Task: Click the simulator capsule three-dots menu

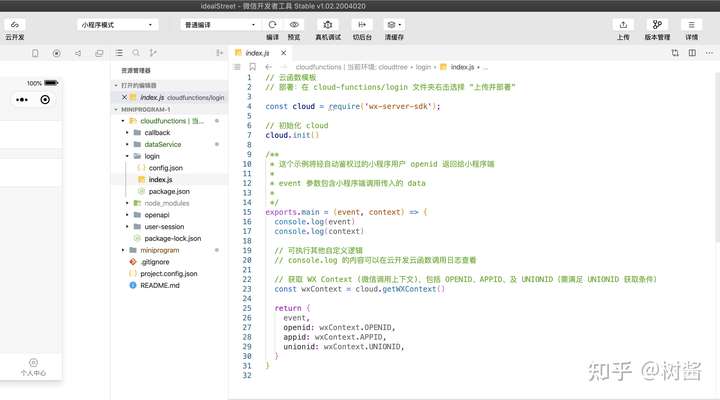Action: (22, 100)
